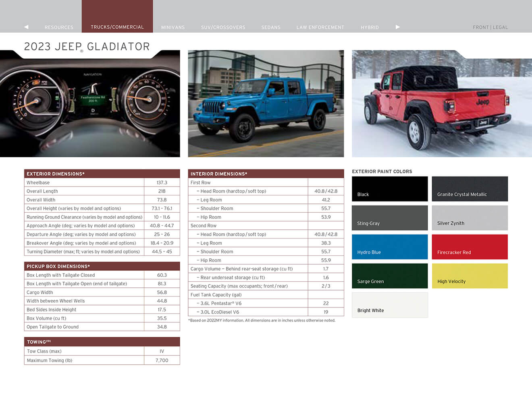The width and height of the screenshot is (532, 411).
Task: Click the Exterior Paint Colors heading
Action: click(382, 172)
